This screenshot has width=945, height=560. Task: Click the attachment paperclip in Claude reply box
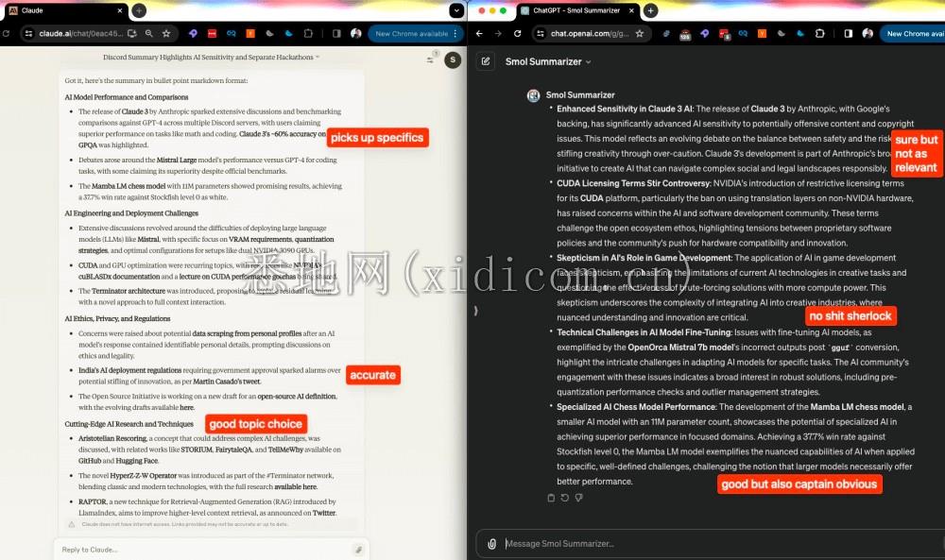[358, 549]
